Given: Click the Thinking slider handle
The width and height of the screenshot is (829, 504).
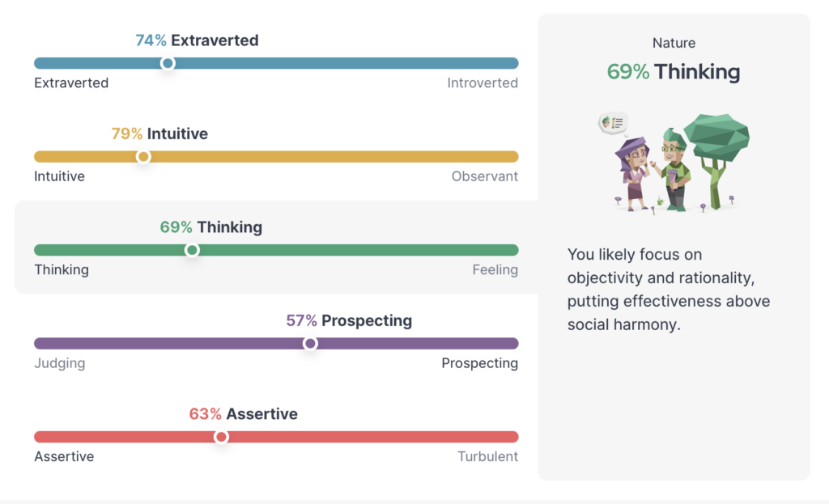Looking at the screenshot, I should point(192,250).
